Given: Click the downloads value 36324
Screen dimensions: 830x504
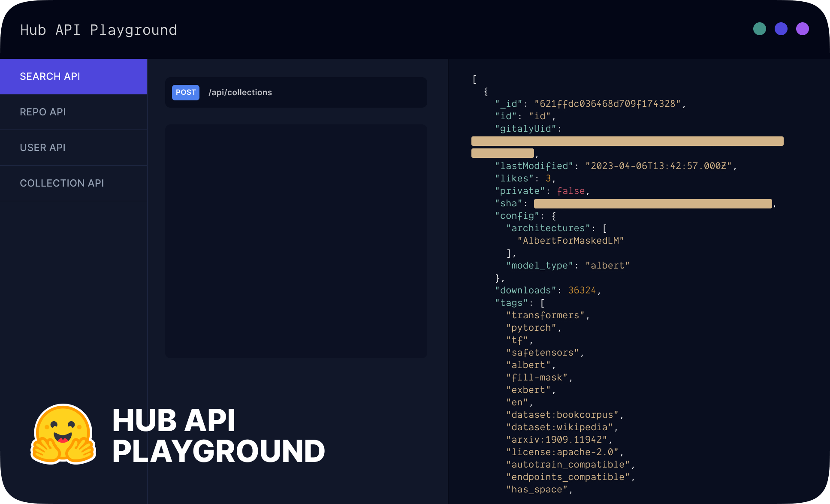Looking at the screenshot, I should [x=582, y=290].
